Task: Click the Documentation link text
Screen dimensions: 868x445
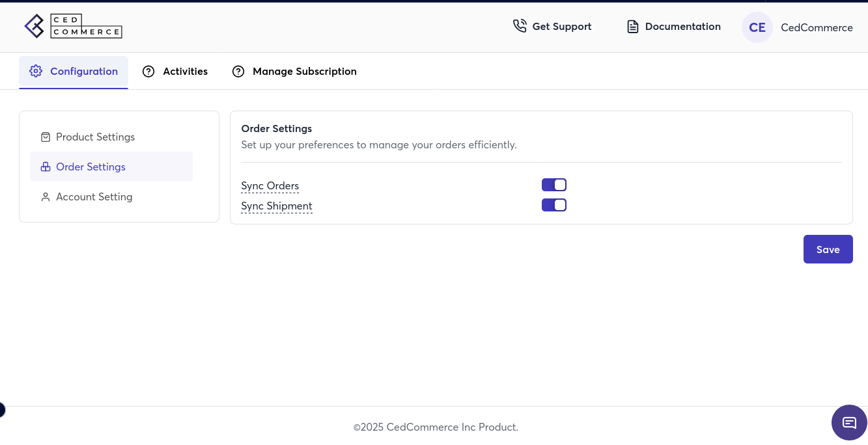Action: tap(682, 27)
